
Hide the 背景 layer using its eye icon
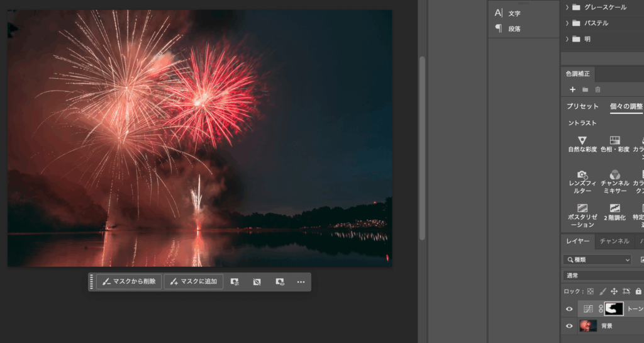click(569, 326)
